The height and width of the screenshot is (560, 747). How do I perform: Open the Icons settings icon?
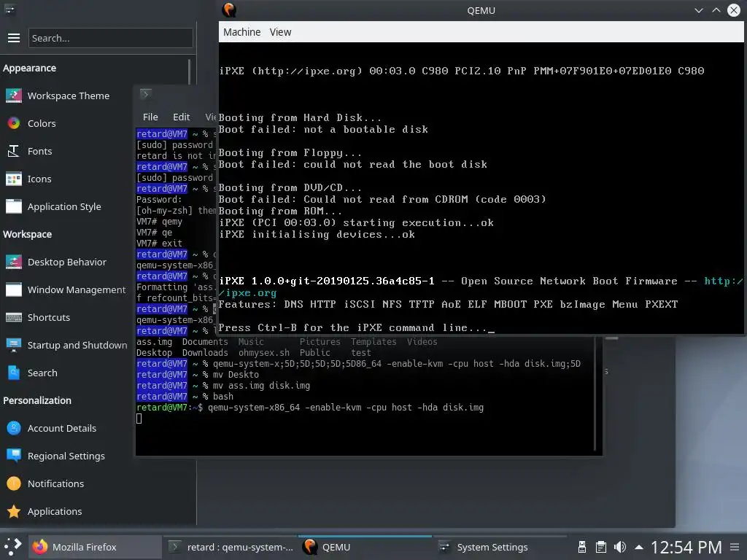pos(14,179)
